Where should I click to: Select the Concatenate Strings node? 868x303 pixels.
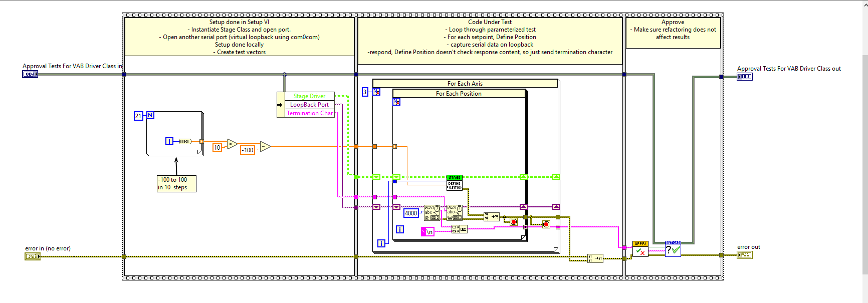click(x=459, y=229)
